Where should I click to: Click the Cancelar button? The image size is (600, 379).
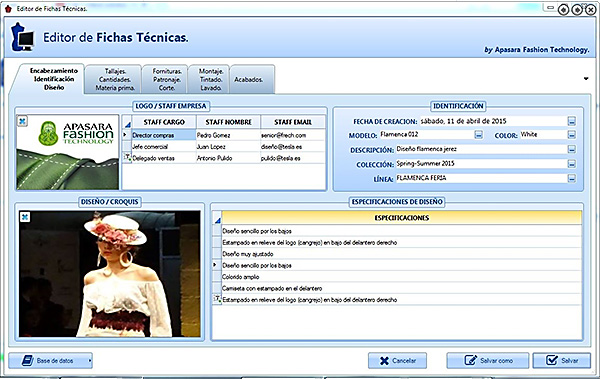(397, 361)
